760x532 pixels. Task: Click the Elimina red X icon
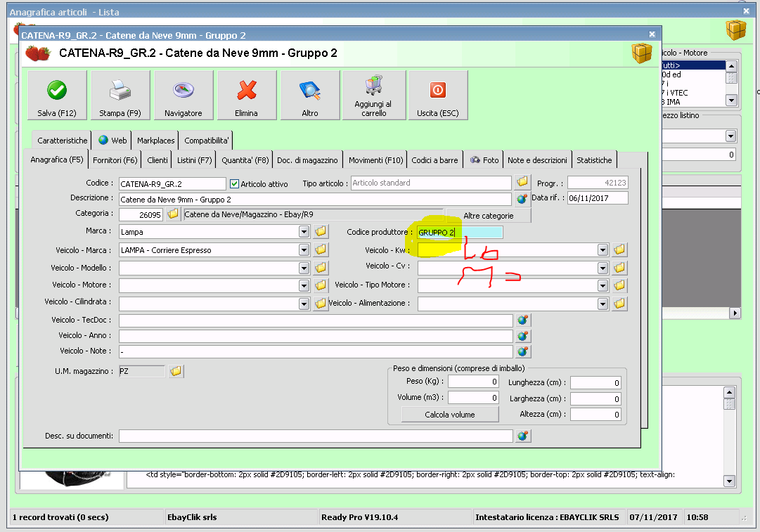[246, 91]
